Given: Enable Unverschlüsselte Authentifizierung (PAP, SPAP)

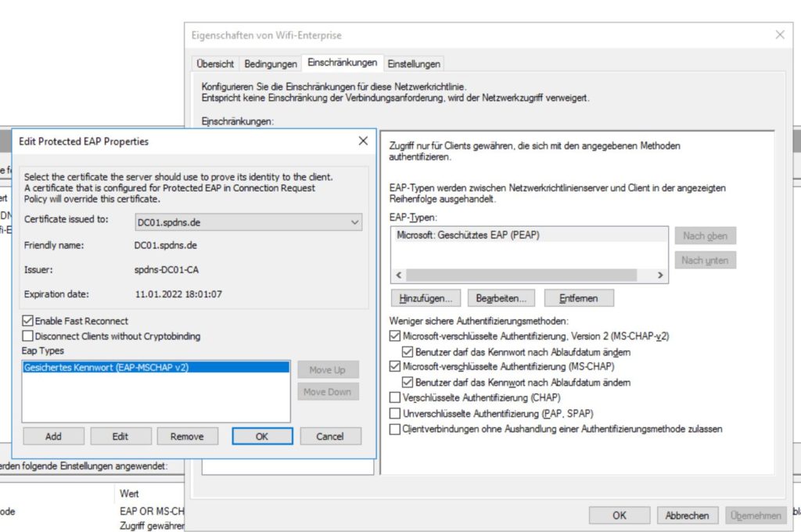Looking at the screenshot, I should pos(394,413).
